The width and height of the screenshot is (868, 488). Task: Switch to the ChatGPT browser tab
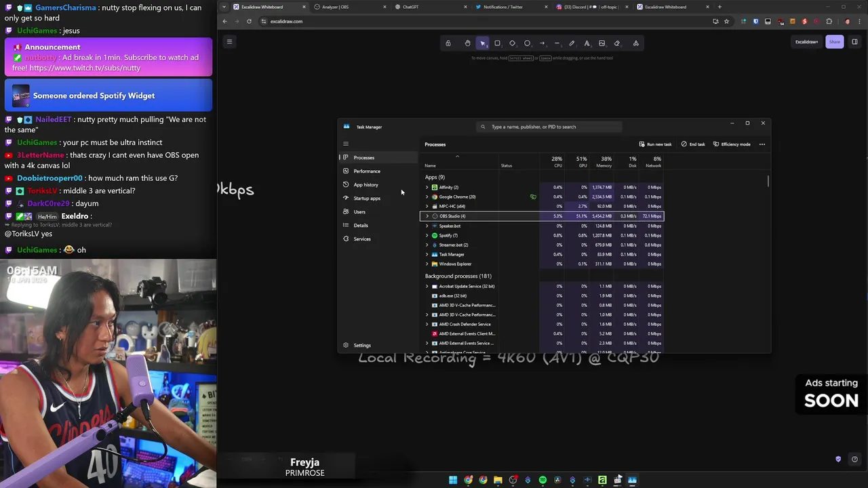coord(431,7)
